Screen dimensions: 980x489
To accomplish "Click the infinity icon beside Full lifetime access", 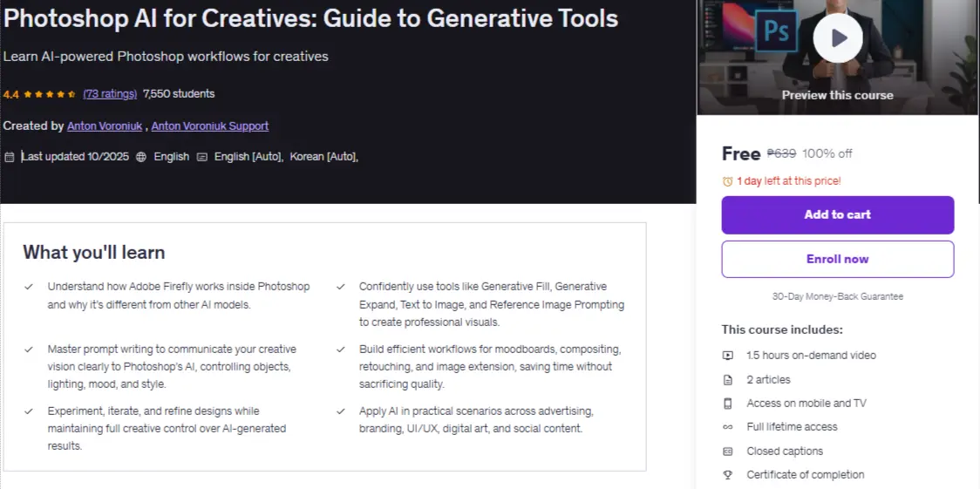I will [727, 427].
